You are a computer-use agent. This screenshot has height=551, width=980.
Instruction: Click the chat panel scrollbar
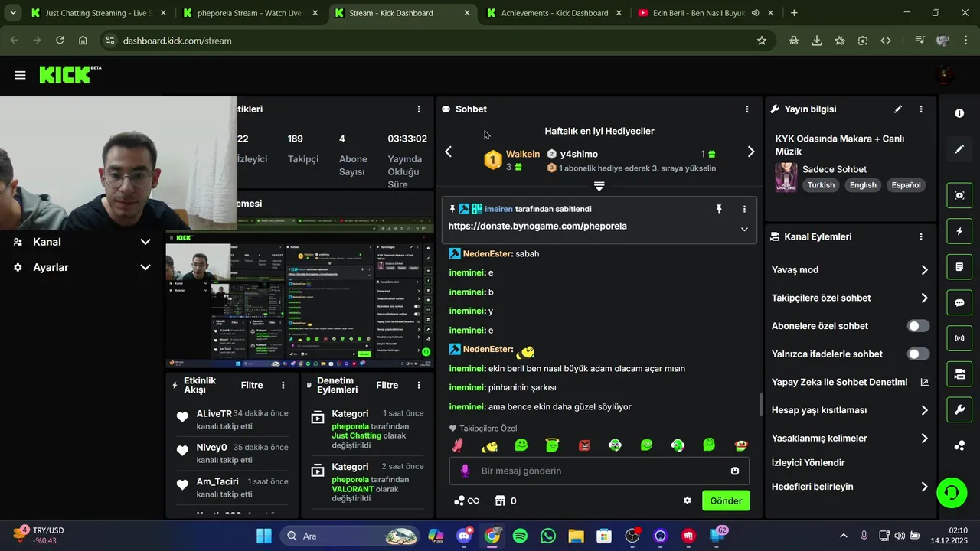coord(760,404)
